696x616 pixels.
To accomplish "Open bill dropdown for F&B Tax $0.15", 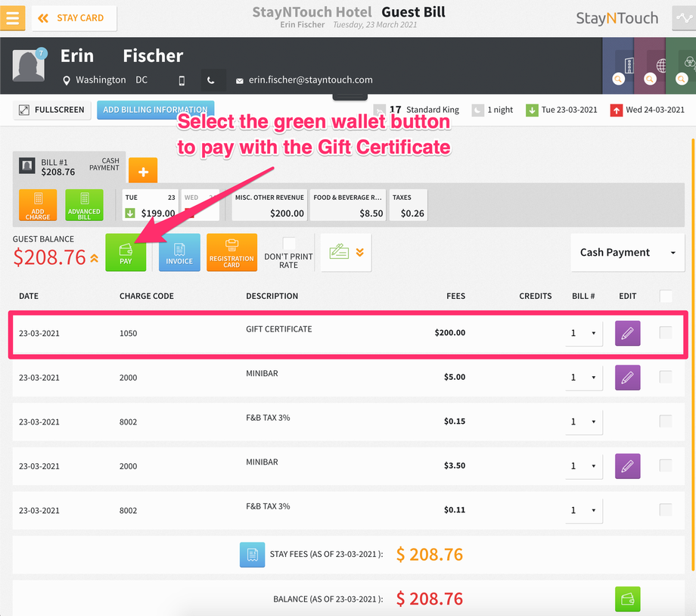I will pyautogui.click(x=584, y=422).
